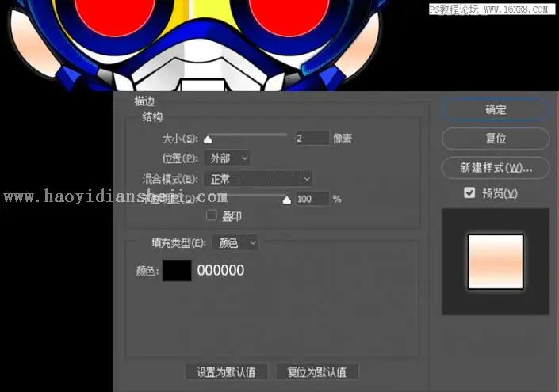Click 新建样式(W)... button
559x392 pixels.
point(496,168)
